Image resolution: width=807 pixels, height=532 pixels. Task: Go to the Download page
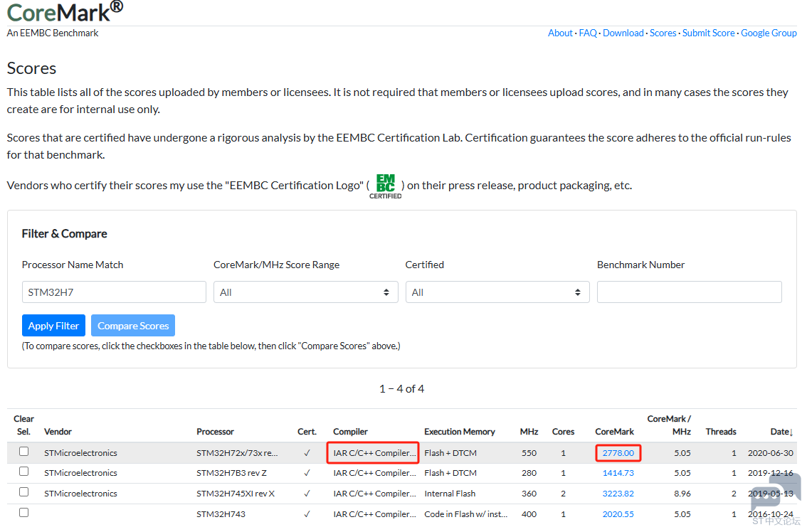(623, 33)
